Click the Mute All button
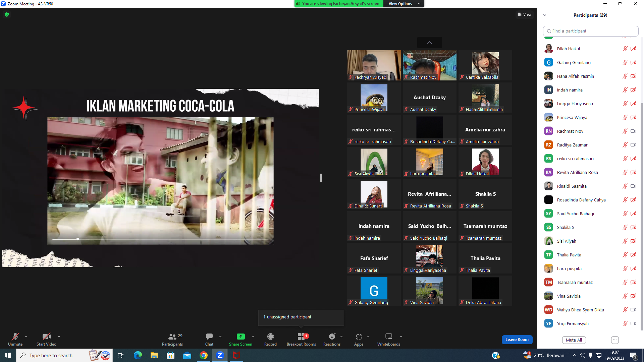 tap(574, 340)
